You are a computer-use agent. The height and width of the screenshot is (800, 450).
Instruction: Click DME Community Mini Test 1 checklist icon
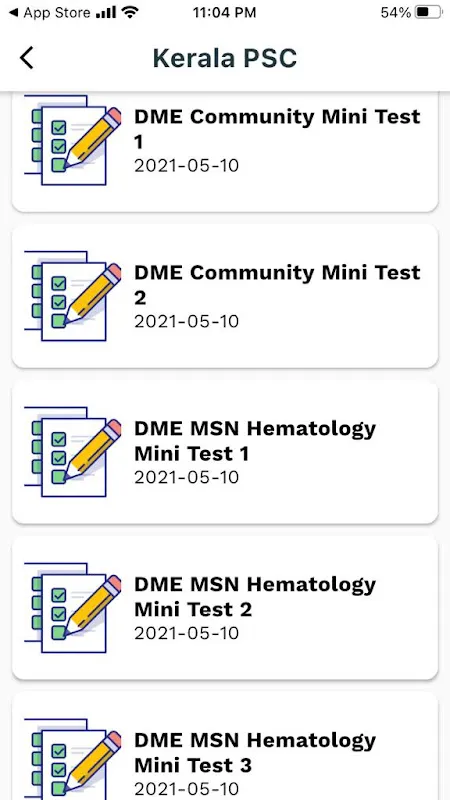(73, 140)
